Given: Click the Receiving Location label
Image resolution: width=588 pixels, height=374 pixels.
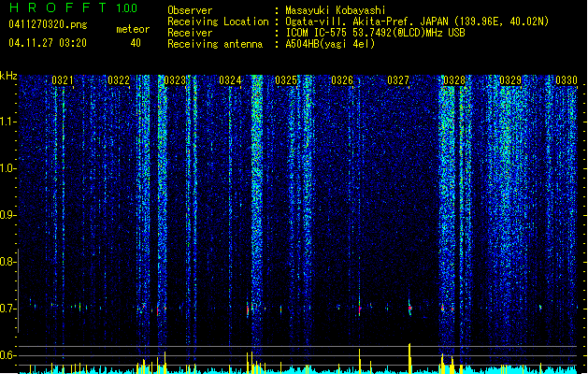Looking at the screenshot, I should (x=218, y=22).
